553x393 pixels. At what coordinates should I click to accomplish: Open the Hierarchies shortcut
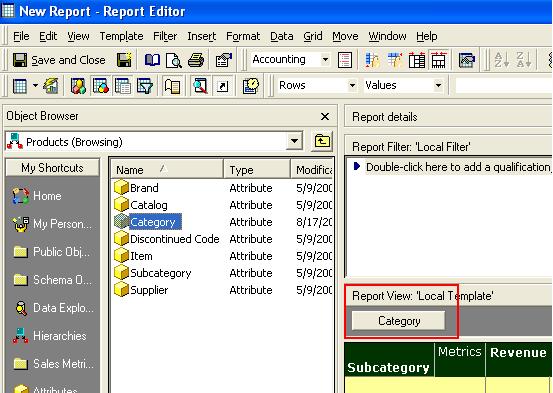click(49, 336)
